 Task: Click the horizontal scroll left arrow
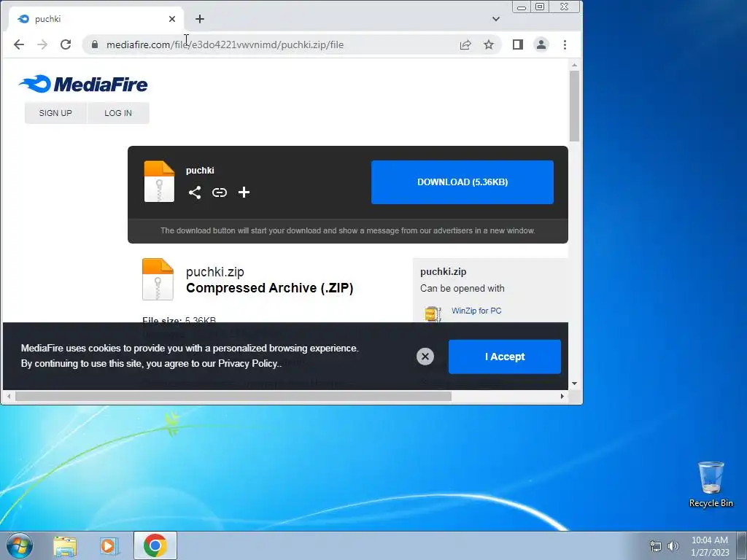point(9,396)
